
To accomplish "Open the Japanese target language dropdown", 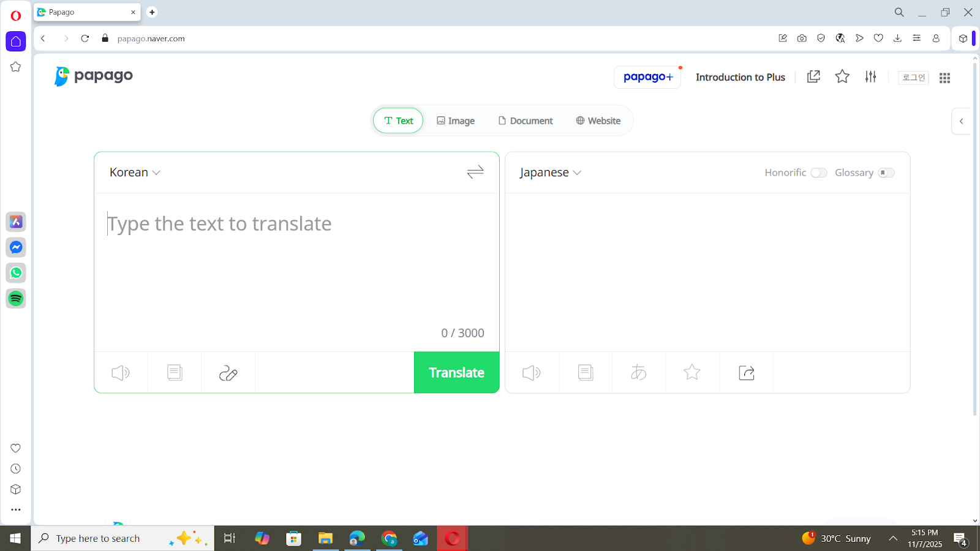I will pyautogui.click(x=549, y=172).
